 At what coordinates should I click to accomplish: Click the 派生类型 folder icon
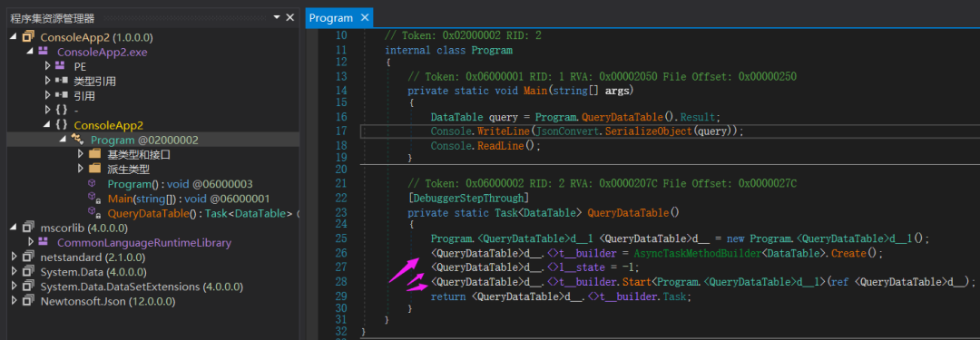(x=94, y=169)
